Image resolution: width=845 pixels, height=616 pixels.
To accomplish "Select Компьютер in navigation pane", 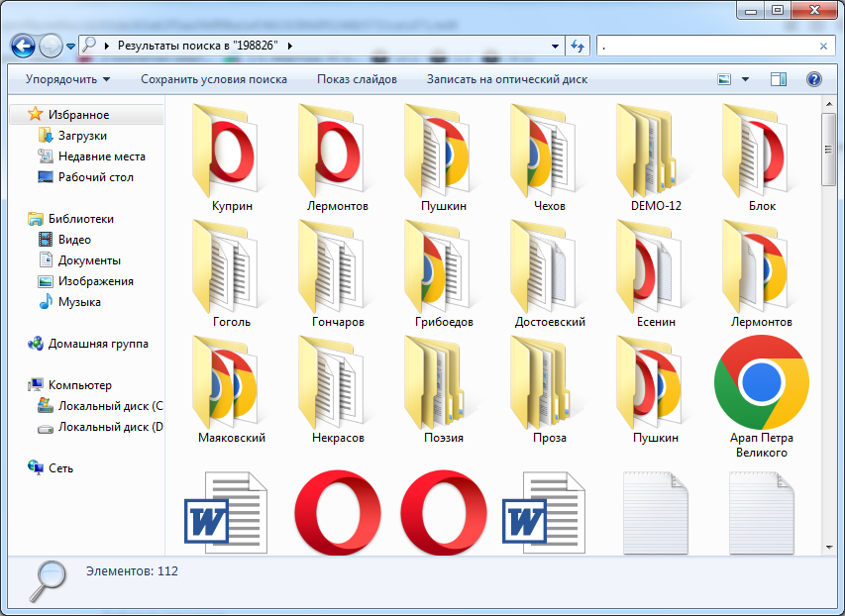I will 70,385.
